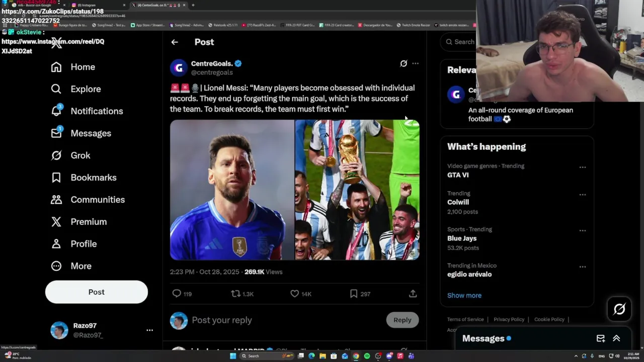Open Grok explain icon on CentreGoals post
644x362 pixels.
[404, 63]
